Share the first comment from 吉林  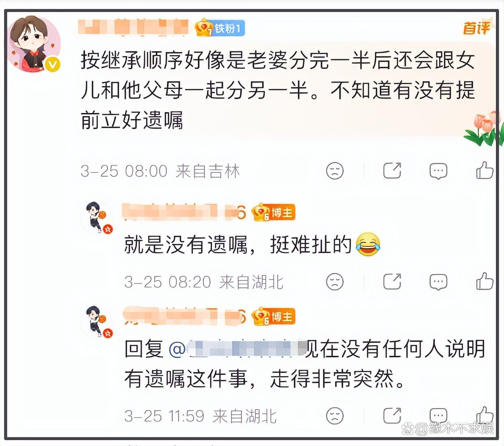pyautogui.click(x=392, y=171)
